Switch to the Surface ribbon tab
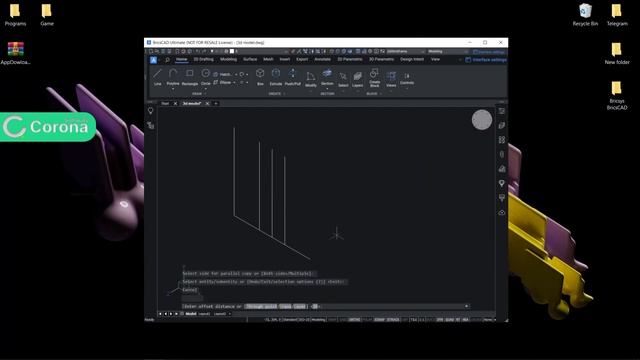Image resolution: width=640 pixels, height=360 pixels. click(x=250, y=60)
